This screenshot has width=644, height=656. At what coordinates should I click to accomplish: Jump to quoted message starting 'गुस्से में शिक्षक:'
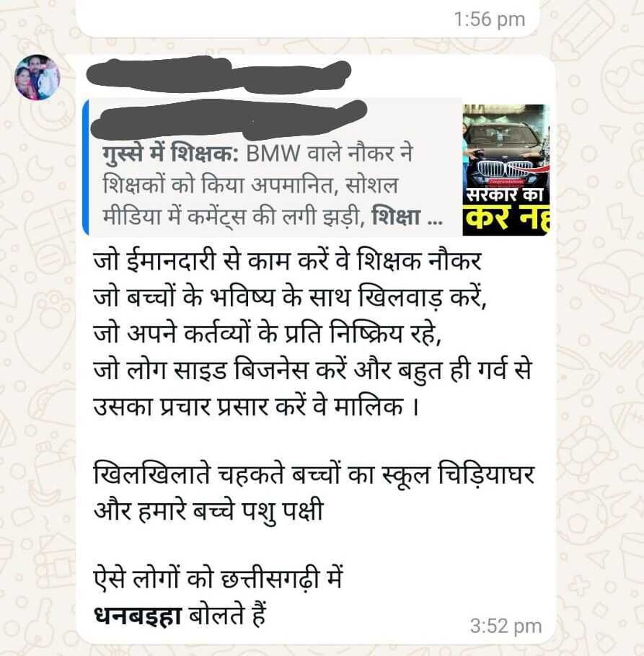tap(273, 167)
